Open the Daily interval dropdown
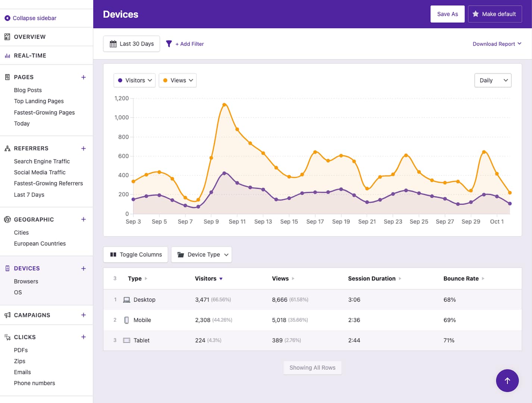The width and height of the screenshot is (532, 403). click(x=492, y=80)
